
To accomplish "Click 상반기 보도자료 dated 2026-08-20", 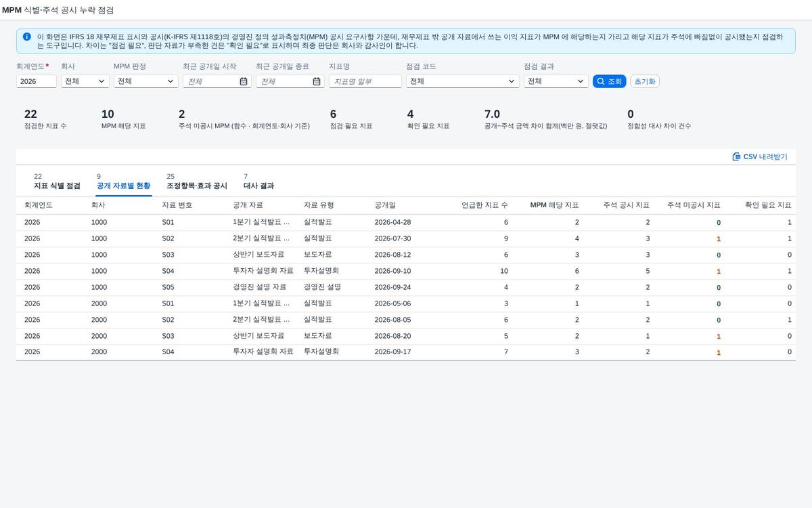I will tap(258, 336).
